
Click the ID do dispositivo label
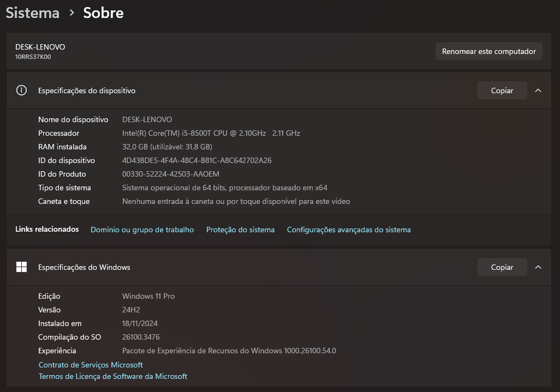point(67,160)
